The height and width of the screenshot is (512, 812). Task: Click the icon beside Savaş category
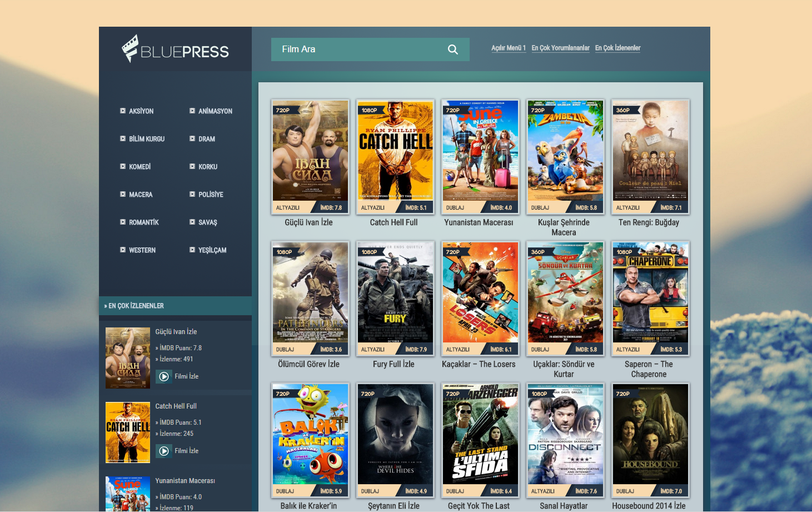(x=192, y=222)
